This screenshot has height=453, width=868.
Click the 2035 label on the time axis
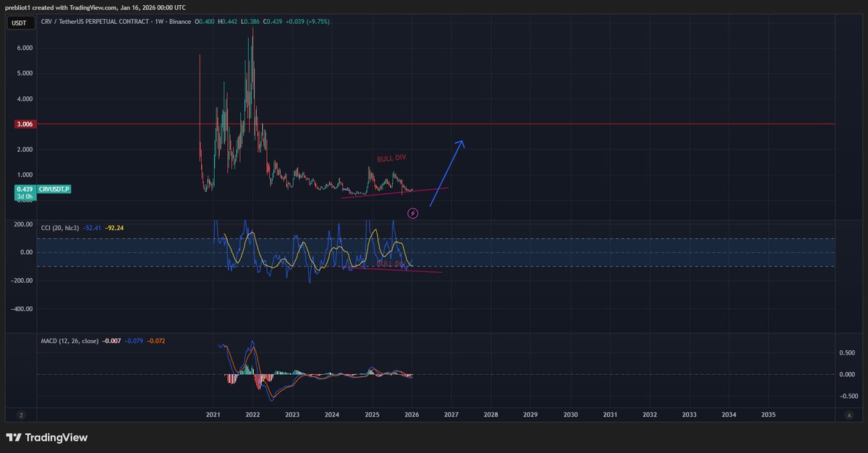pos(769,415)
